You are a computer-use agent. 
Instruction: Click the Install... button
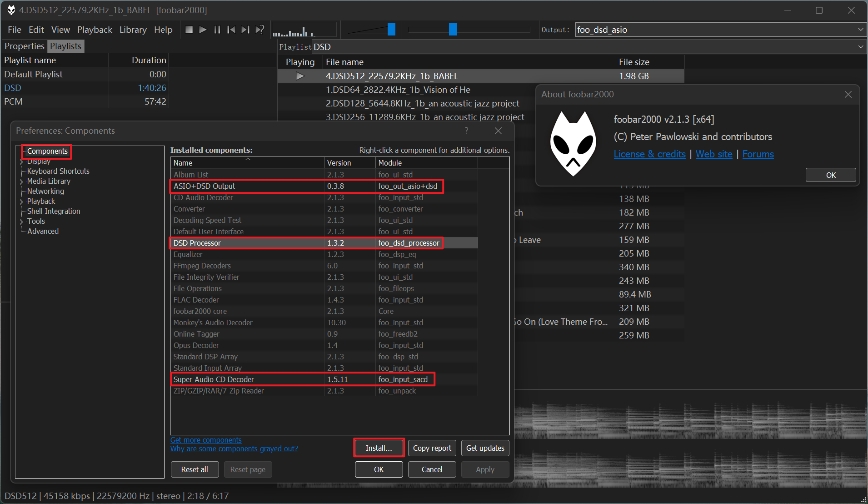pos(379,448)
